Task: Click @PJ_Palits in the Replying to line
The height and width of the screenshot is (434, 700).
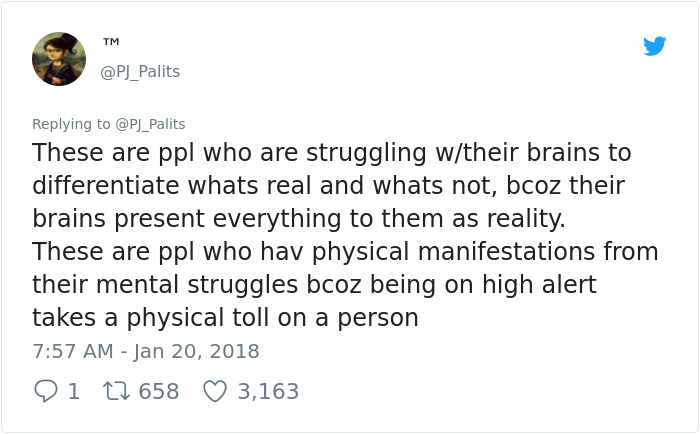Action: [150, 124]
